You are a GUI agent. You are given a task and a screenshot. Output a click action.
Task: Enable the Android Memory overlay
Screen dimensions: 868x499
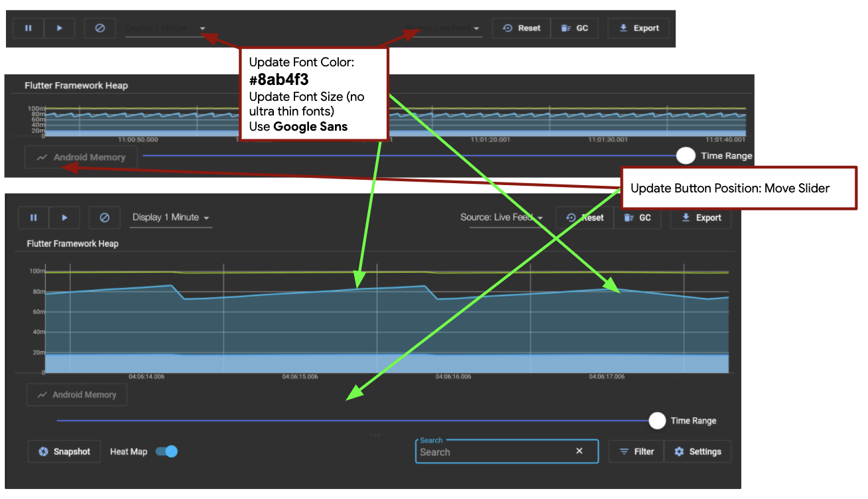[76, 395]
